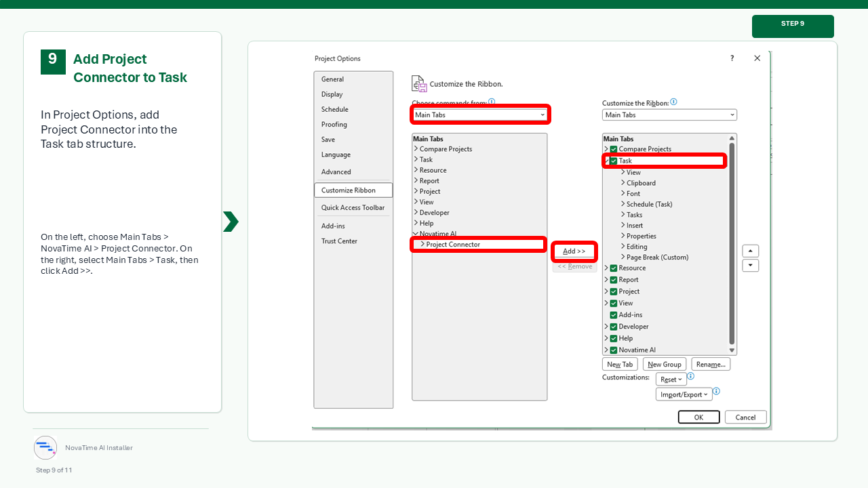This screenshot has height=488, width=868.
Task: Click the Project Options help question mark
Action: coord(732,58)
